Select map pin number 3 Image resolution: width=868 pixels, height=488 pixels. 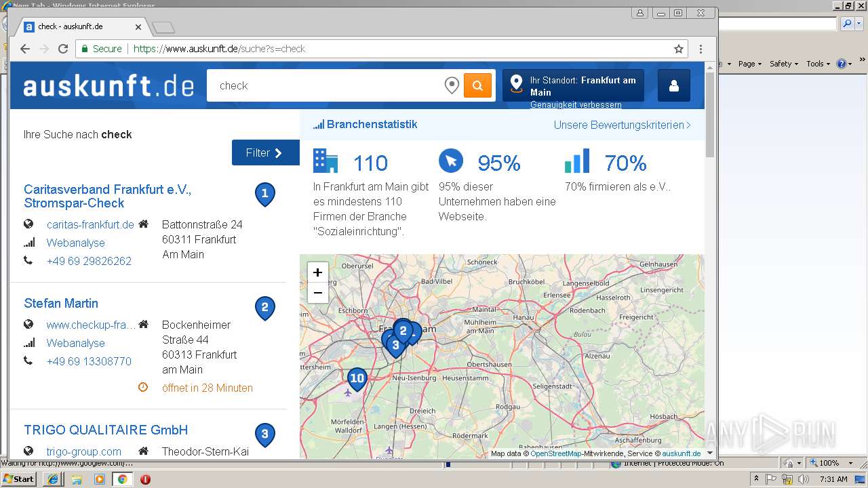pyautogui.click(x=396, y=346)
